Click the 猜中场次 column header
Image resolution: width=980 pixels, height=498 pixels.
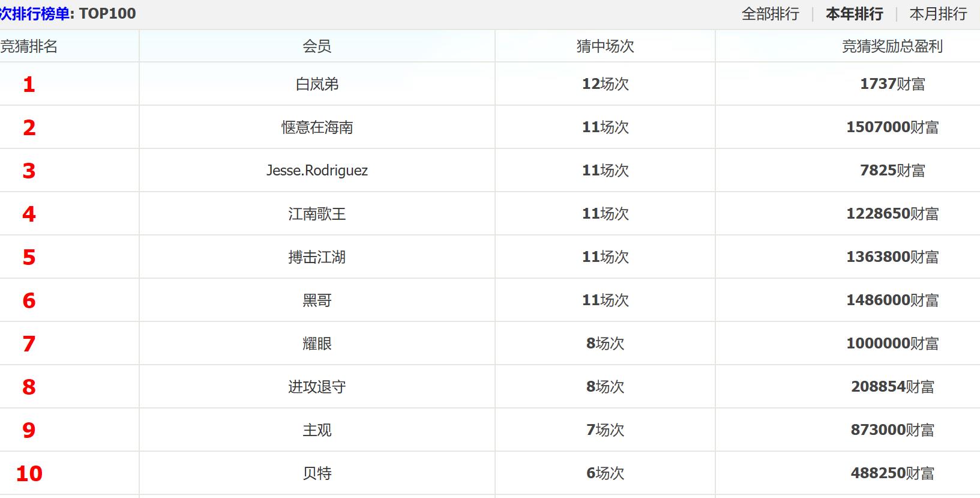click(x=605, y=46)
